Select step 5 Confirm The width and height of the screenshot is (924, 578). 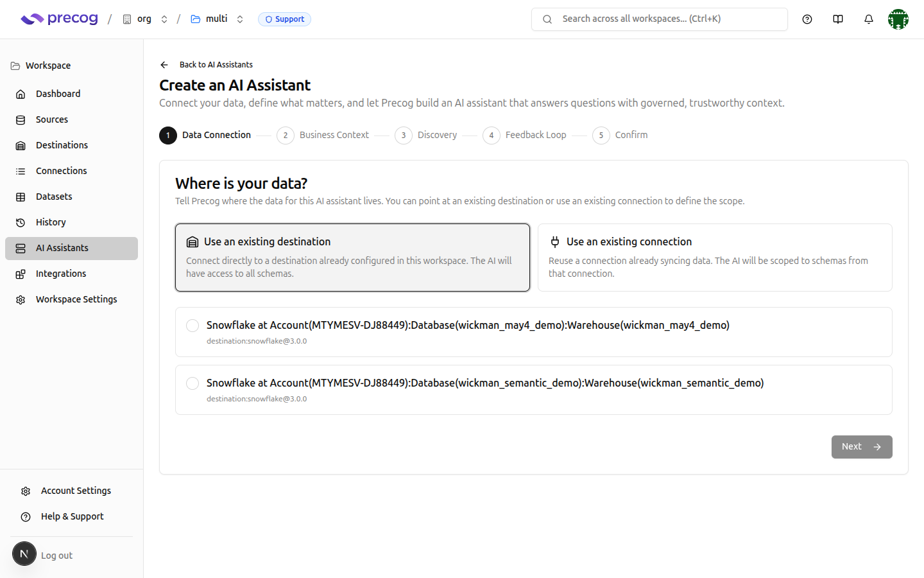pyautogui.click(x=620, y=136)
